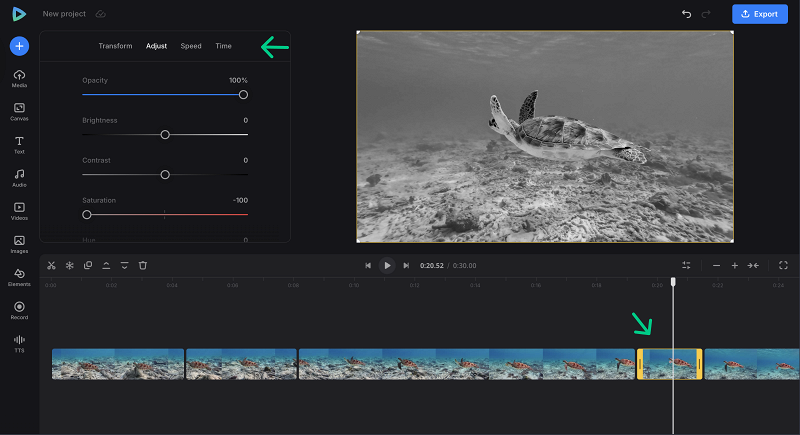The width and height of the screenshot is (800, 435).
Task: Click the app logo at top left
Action: [19, 14]
